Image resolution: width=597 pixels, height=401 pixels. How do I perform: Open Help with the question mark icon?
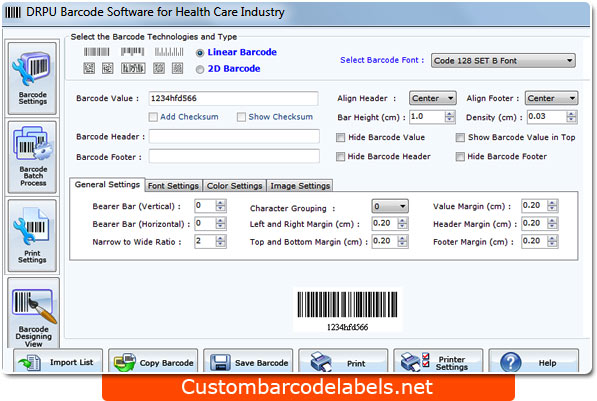(533, 361)
